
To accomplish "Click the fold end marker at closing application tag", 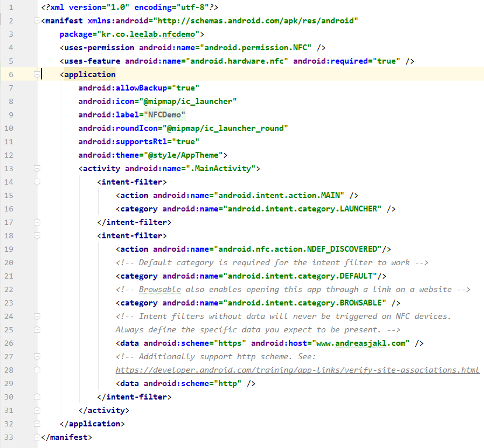I will pos(37,423).
